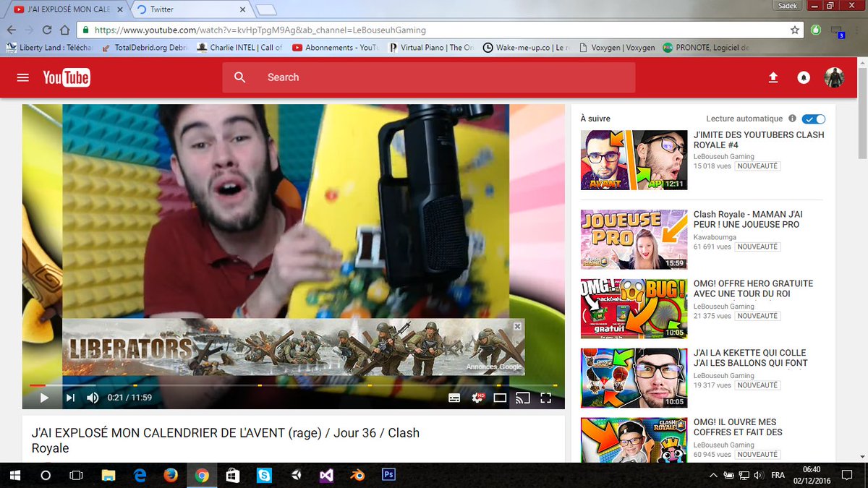Open the Virtual Piano bookmark

click(430, 48)
